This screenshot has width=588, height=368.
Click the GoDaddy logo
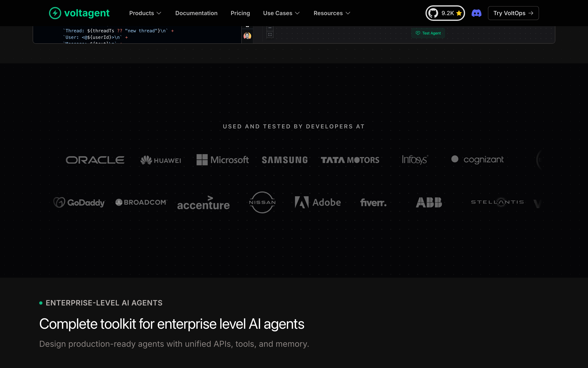[x=79, y=202]
